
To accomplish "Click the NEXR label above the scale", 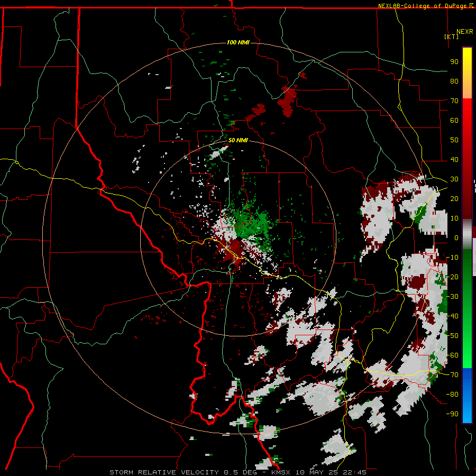I will pos(465,32).
